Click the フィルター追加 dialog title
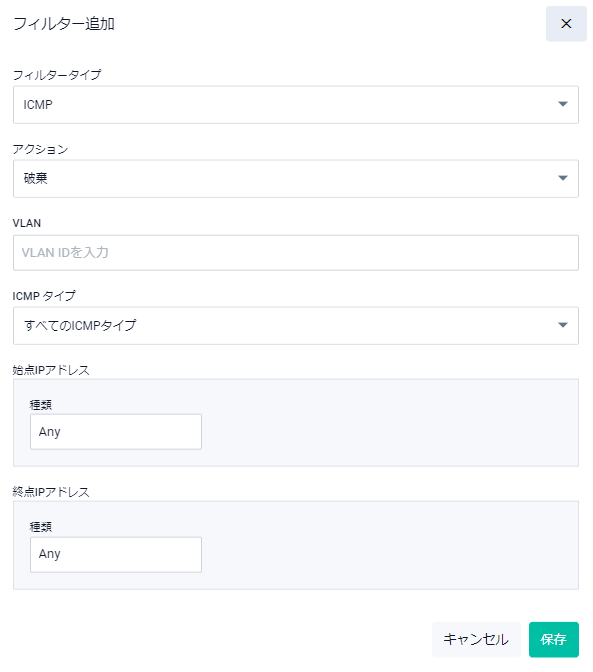 [64, 24]
